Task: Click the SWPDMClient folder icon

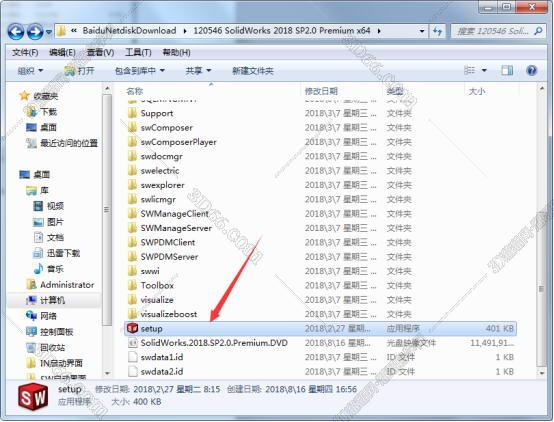Action: point(132,242)
